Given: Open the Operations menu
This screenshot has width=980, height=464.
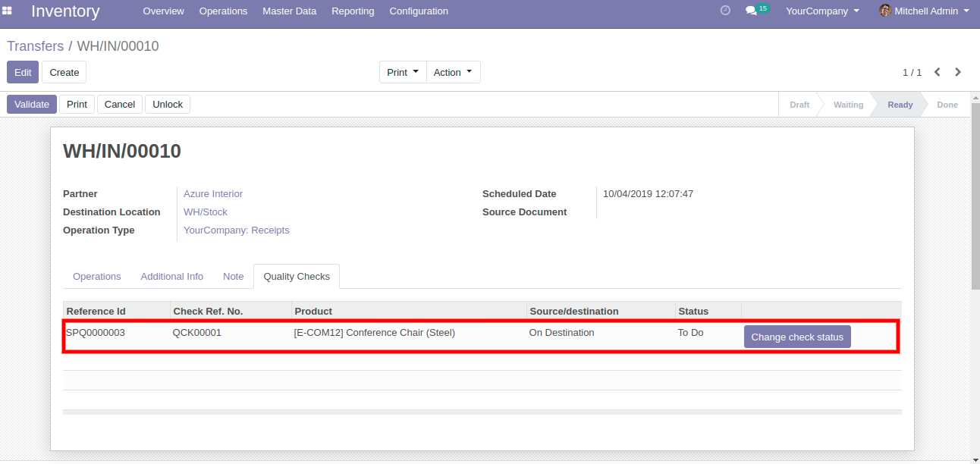Looking at the screenshot, I should coord(223,11).
